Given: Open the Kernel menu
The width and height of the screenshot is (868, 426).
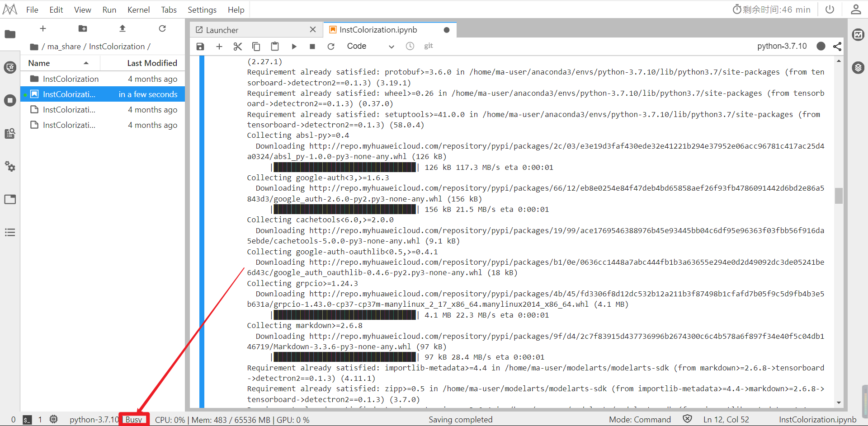Looking at the screenshot, I should [138, 9].
